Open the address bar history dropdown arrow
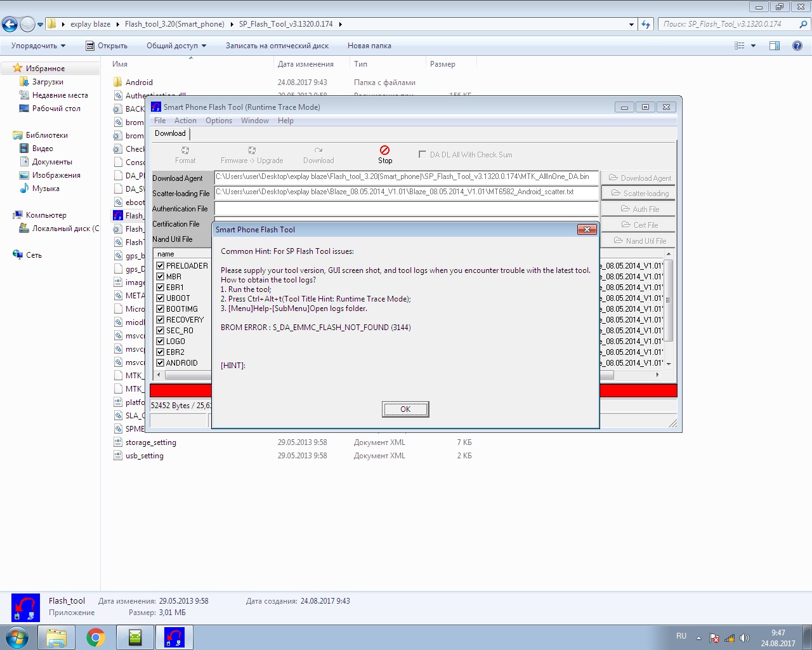 coord(631,24)
